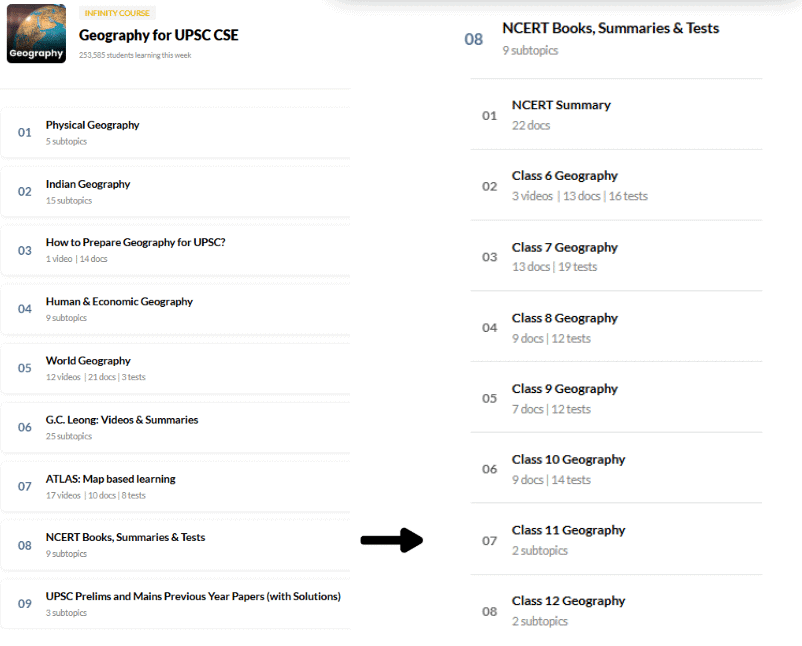
Task: Select Class 8 Geography subtopic
Action: (x=616, y=327)
